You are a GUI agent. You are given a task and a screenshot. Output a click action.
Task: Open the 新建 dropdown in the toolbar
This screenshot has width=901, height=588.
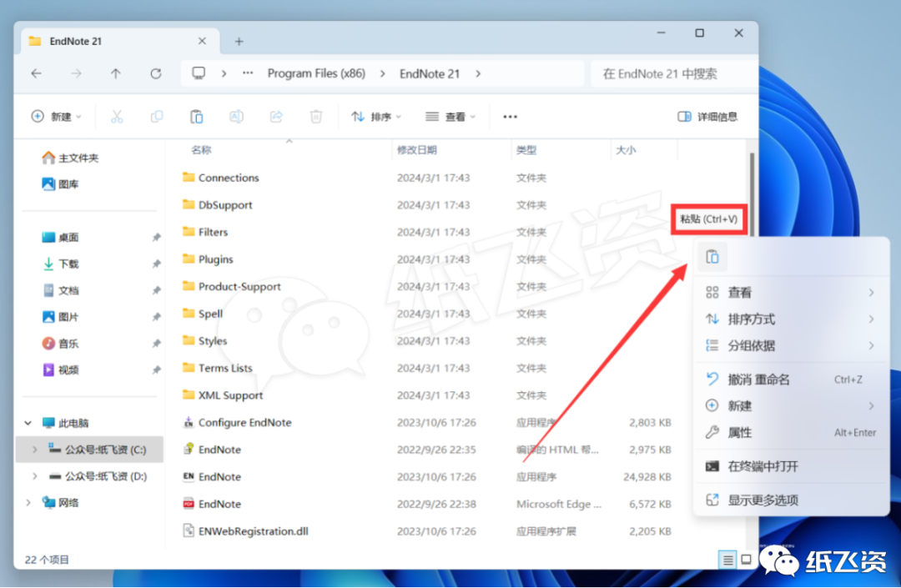[x=56, y=117]
